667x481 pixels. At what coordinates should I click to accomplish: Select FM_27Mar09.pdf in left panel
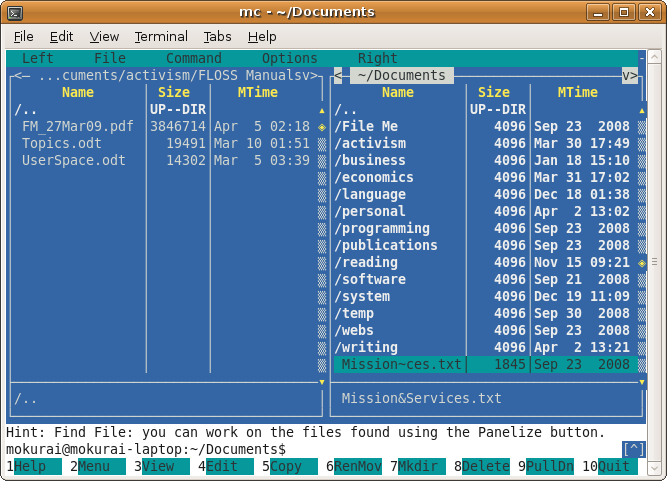[x=78, y=127]
